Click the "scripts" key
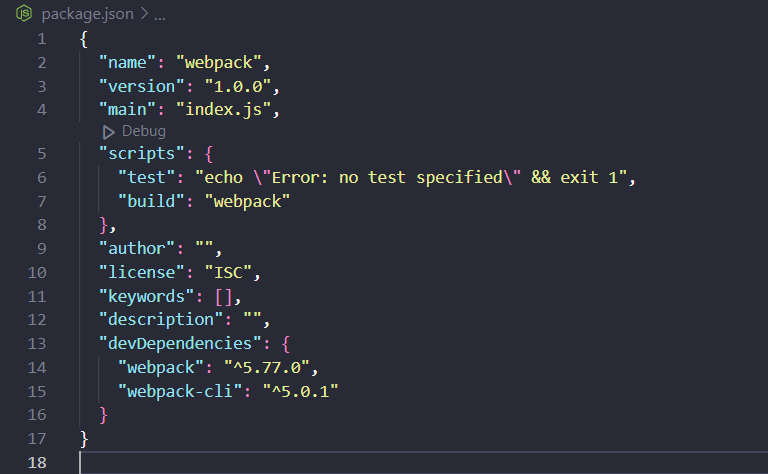This screenshot has height=474, width=768. coord(140,154)
